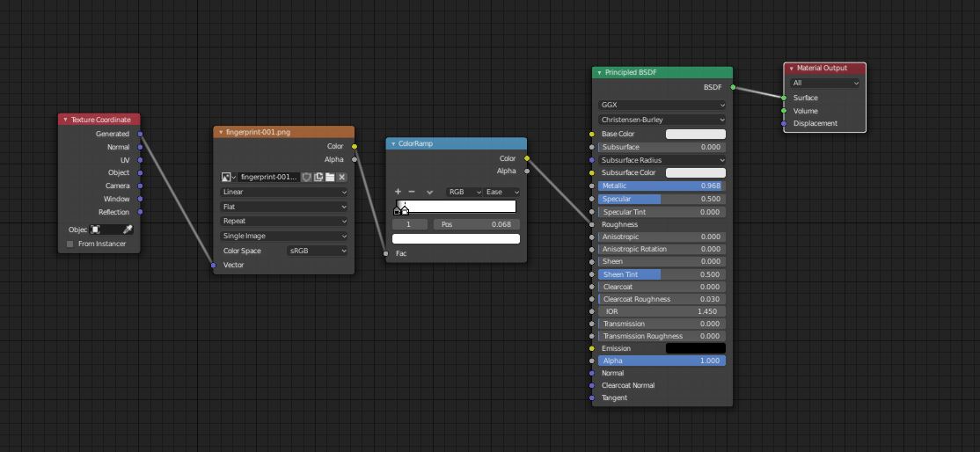
Task: Click the Sheen Tint slider
Action: point(662,274)
